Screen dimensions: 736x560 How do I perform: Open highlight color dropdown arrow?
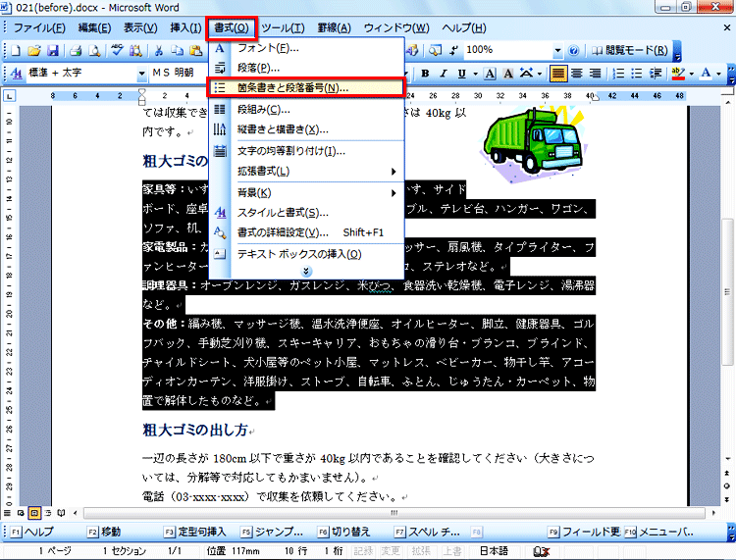(692, 75)
